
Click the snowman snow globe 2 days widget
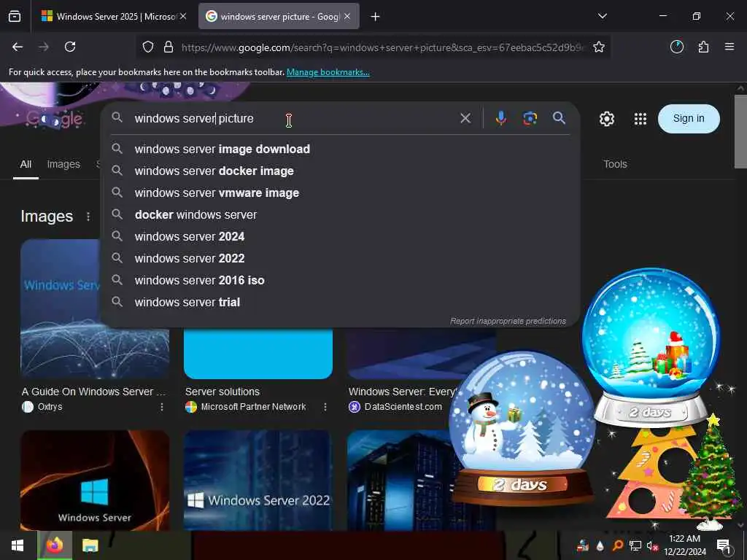[522, 427]
